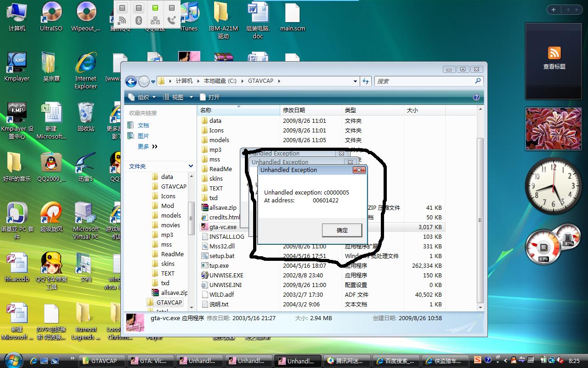Select the iTunes desktop icon
This screenshot has height=368, width=588.
click(189, 17)
